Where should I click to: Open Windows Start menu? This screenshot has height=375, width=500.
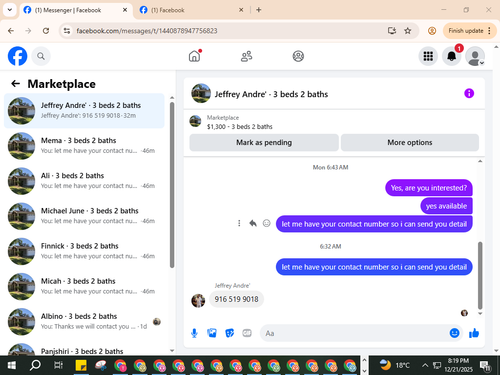click(12, 365)
